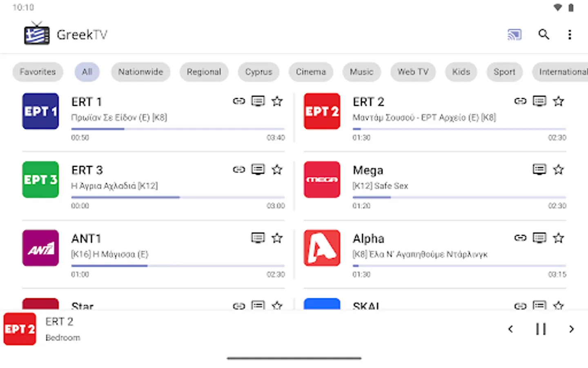Click the Wi-Fi status icon
588x368 pixels.
557,7
